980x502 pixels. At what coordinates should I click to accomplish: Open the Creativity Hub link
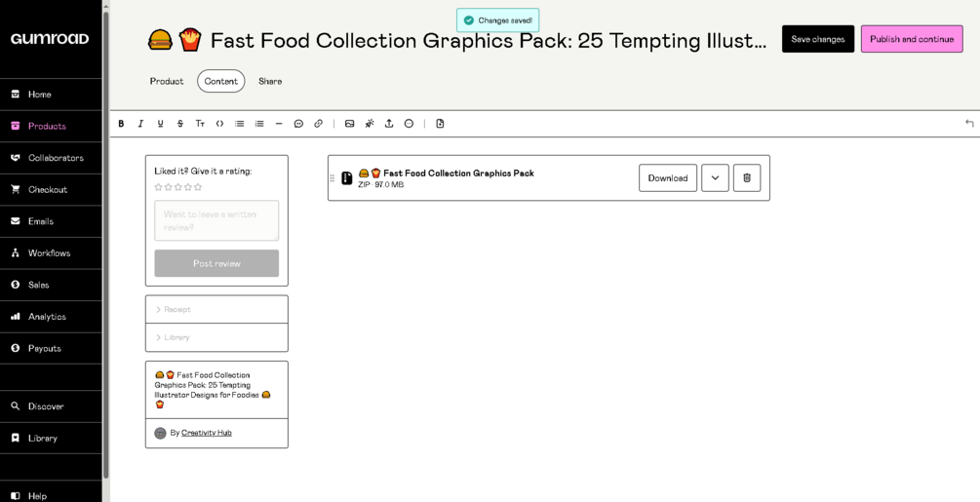[207, 433]
